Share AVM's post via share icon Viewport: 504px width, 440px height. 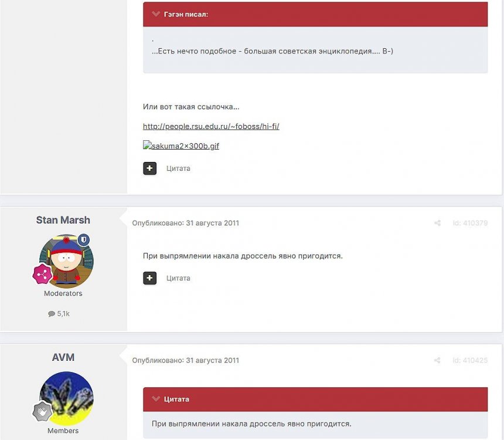437,360
